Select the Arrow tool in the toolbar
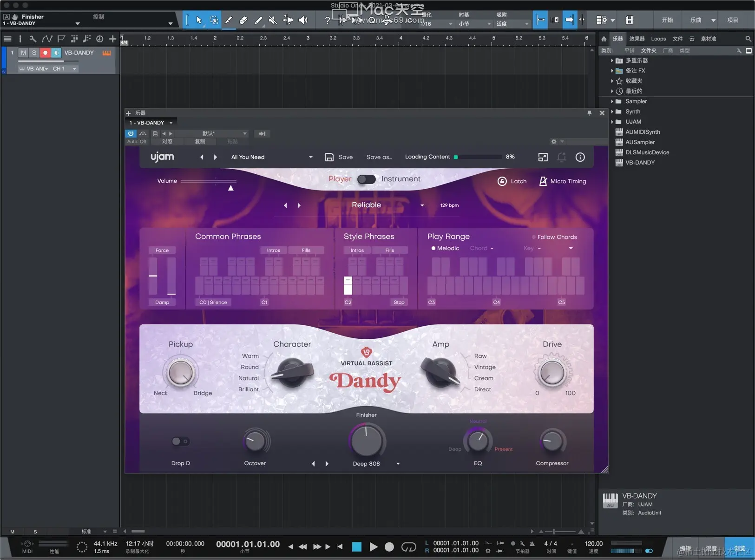The image size is (755, 560). click(199, 20)
